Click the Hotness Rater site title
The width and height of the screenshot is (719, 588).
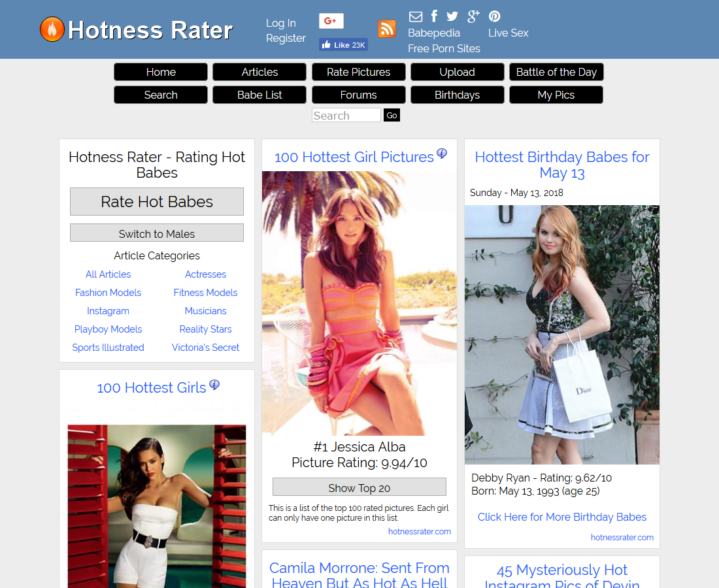(x=150, y=30)
